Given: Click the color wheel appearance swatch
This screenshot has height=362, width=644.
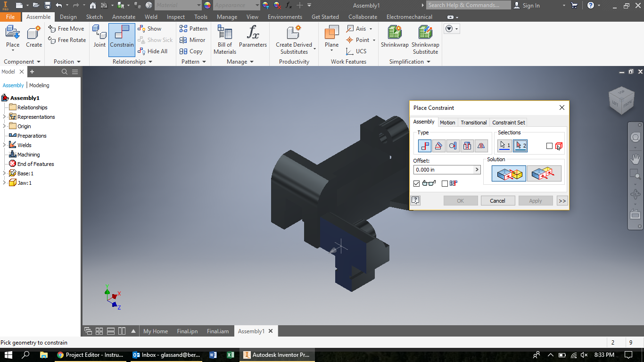Looking at the screenshot, I should [x=207, y=5].
